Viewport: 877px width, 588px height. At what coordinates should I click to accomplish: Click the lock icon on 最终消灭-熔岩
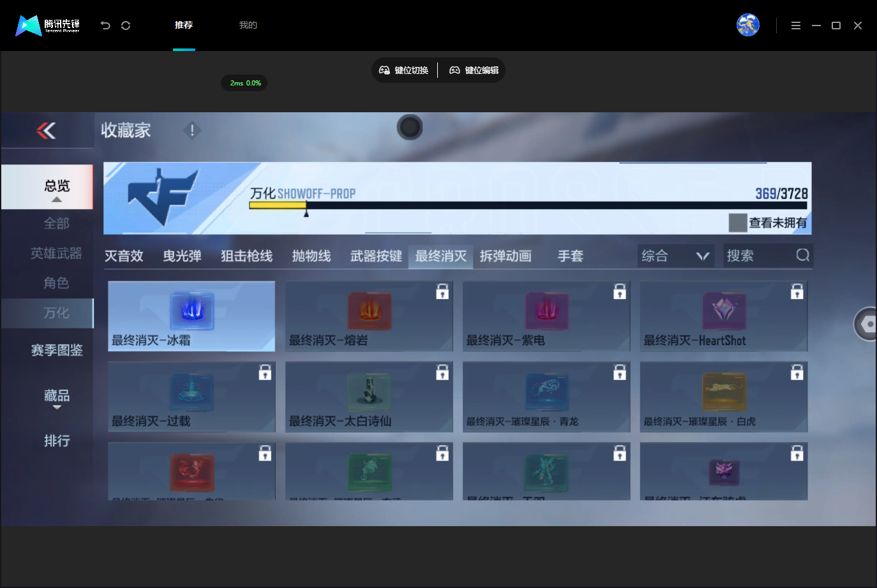442,291
